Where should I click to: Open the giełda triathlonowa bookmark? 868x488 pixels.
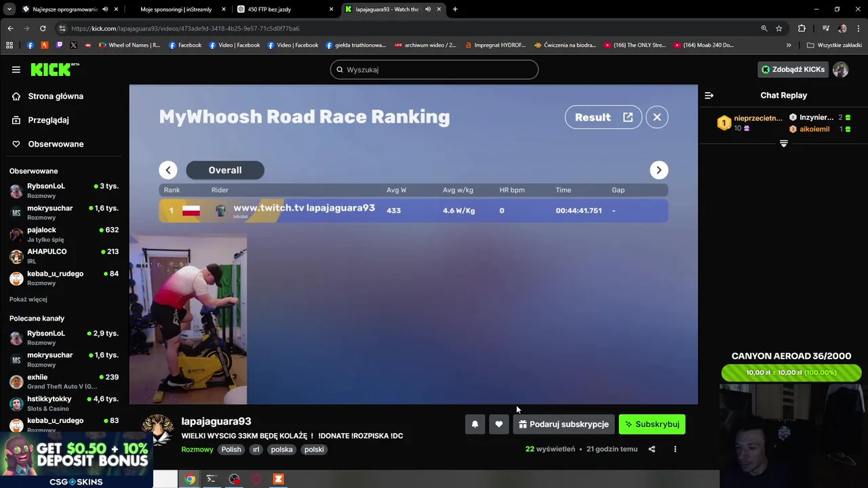[x=355, y=45]
